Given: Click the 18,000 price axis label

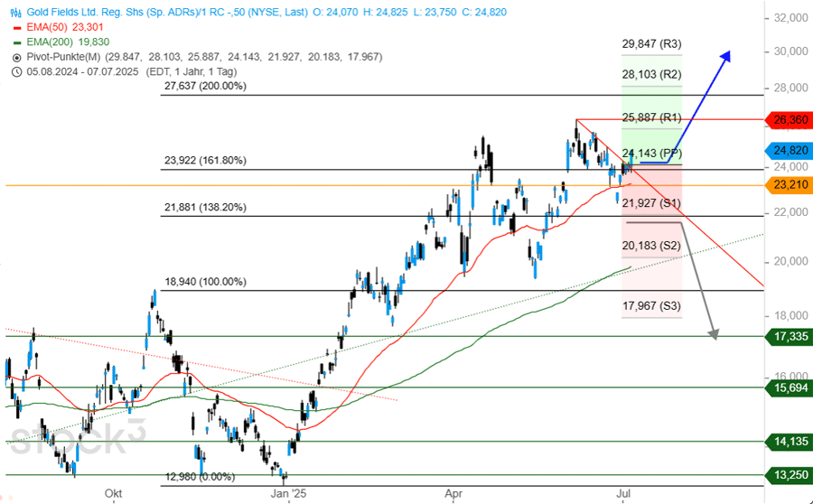Looking at the screenshot, I should point(790,316).
